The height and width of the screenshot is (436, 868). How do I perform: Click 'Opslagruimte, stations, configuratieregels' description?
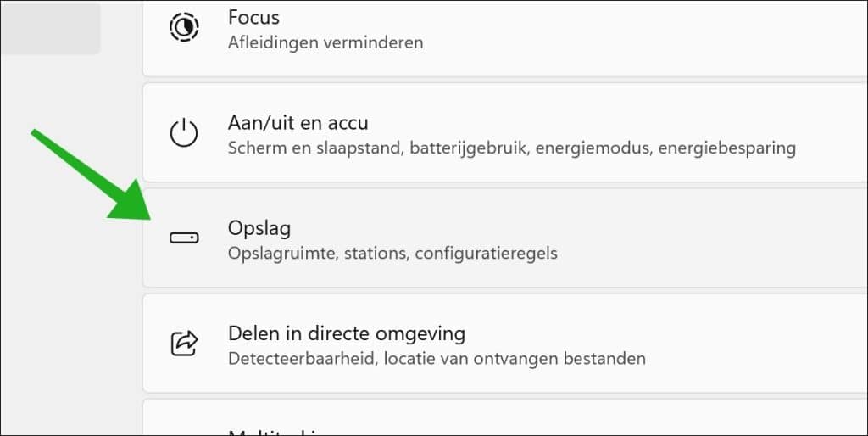point(392,253)
